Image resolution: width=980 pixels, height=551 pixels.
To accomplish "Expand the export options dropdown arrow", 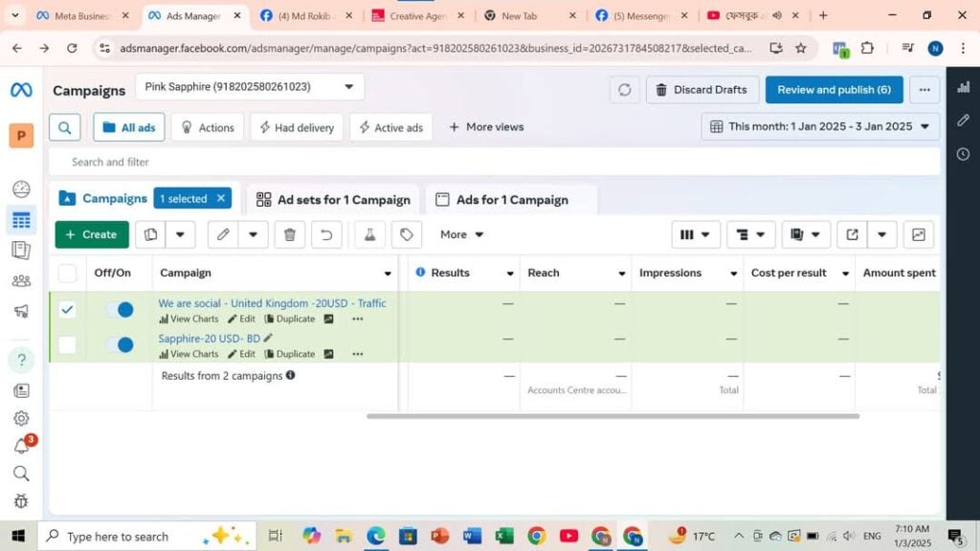I will click(881, 234).
